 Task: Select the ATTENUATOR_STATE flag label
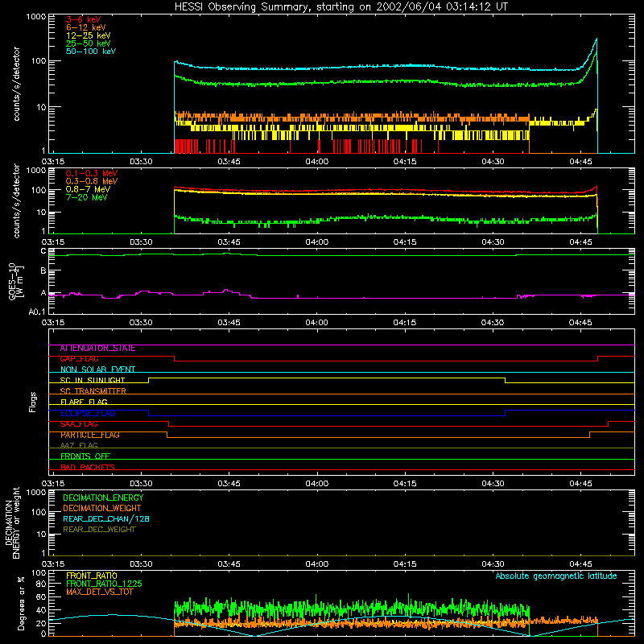click(97, 349)
